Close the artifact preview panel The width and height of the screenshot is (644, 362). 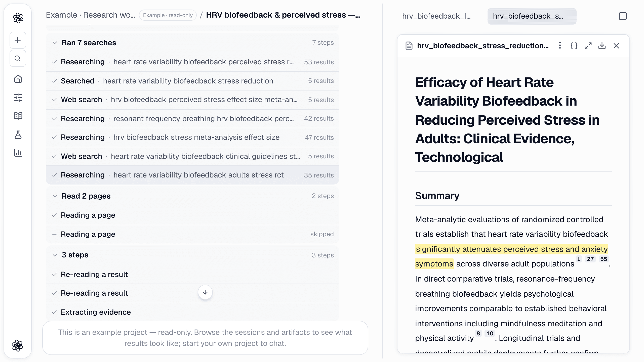point(616,46)
